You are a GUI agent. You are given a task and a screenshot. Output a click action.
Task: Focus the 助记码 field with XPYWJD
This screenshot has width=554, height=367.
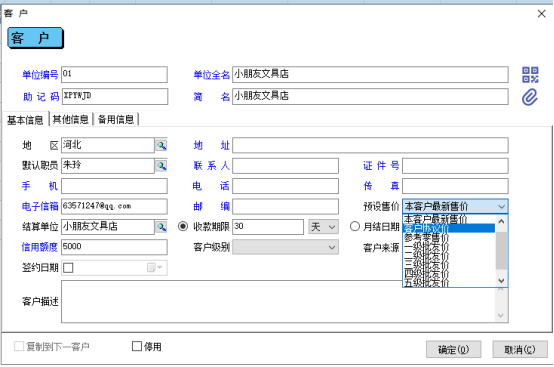coord(115,96)
